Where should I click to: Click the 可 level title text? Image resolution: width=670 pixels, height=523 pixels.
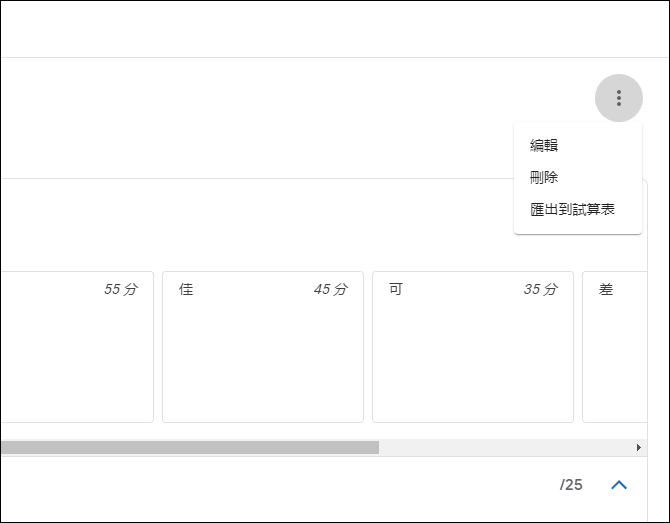tap(396, 289)
